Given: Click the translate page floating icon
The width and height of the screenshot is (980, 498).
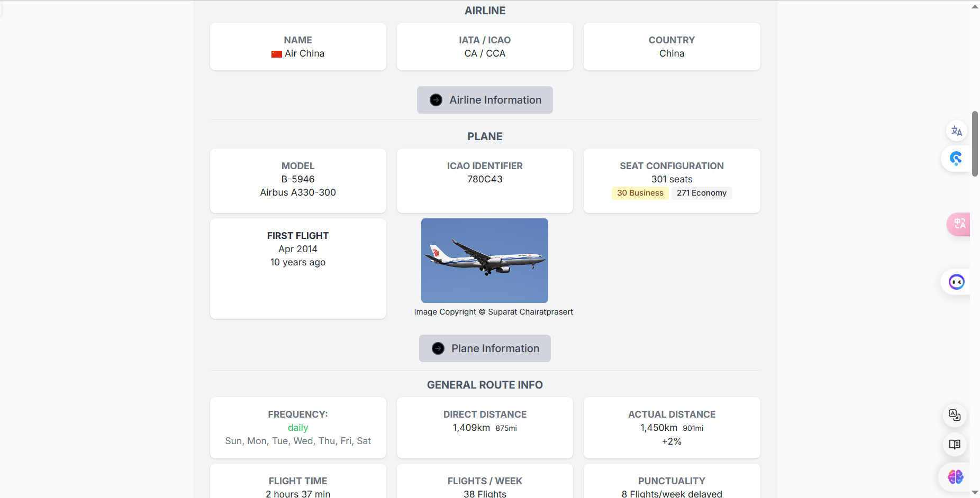Looking at the screenshot, I should coord(956,131).
